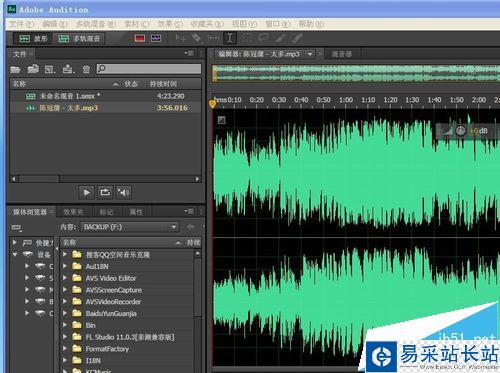Play the selected file preview
This screenshot has width=500, height=373.
[x=87, y=192]
